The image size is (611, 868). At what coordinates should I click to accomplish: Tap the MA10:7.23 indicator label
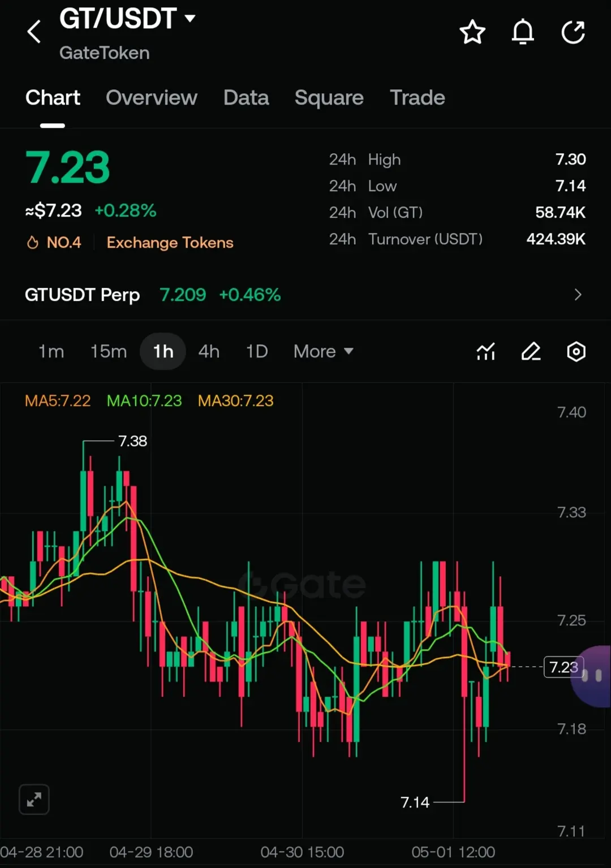pos(144,401)
